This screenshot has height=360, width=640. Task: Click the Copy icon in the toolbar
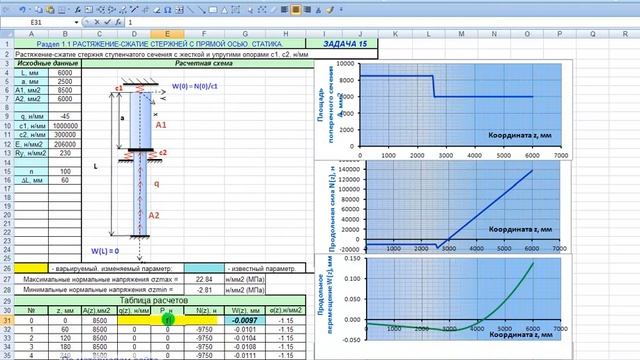38,10
